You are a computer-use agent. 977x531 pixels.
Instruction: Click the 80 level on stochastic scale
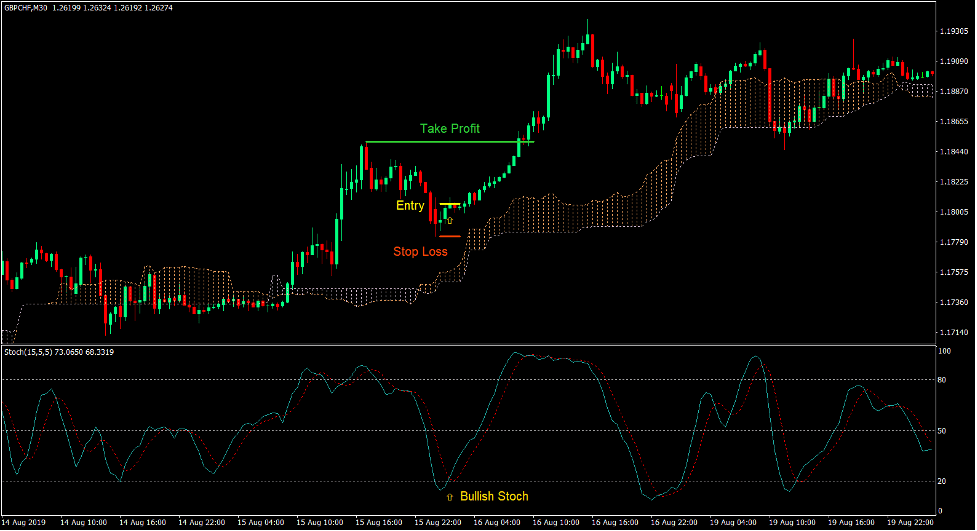pyautogui.click(x=943, y=380)
